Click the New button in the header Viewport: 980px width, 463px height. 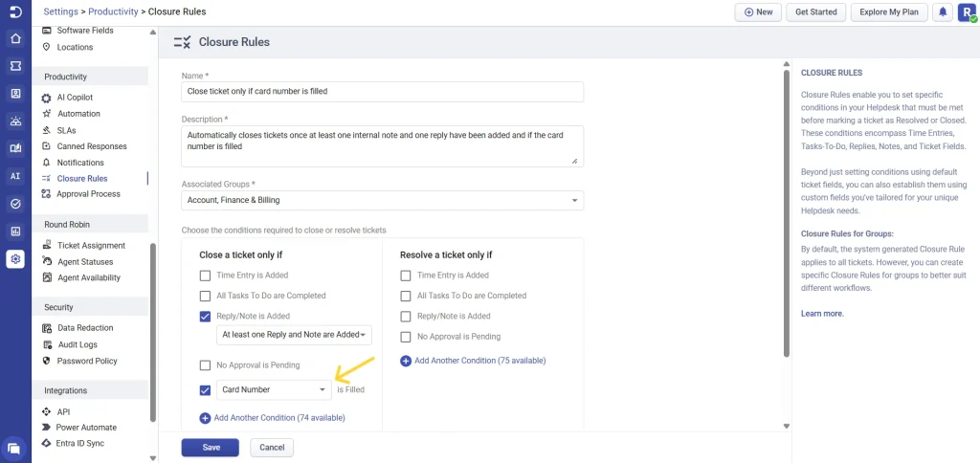tap(758, 11)
